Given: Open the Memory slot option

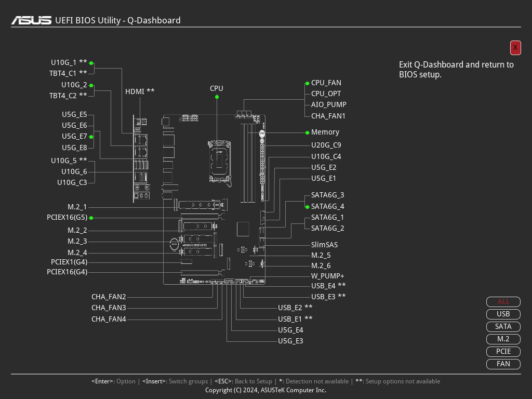Looking at the screenshot, I should tap(325, 132).
